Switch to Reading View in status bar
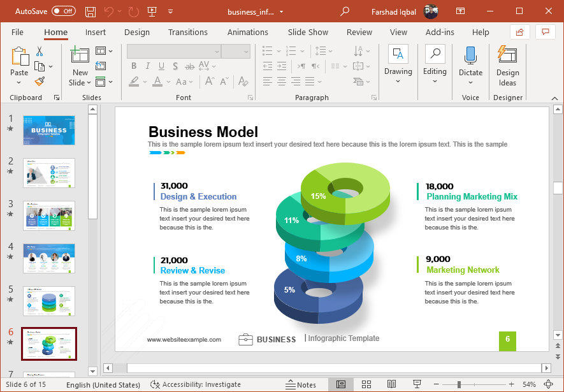This screenshot has height=392, width=564. tap(391, 384)
